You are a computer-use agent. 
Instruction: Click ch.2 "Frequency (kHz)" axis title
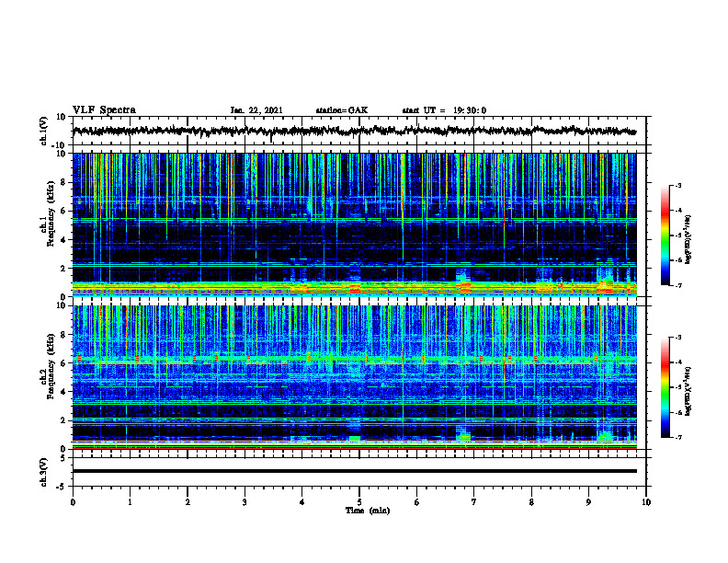click(x=51, y=366)
